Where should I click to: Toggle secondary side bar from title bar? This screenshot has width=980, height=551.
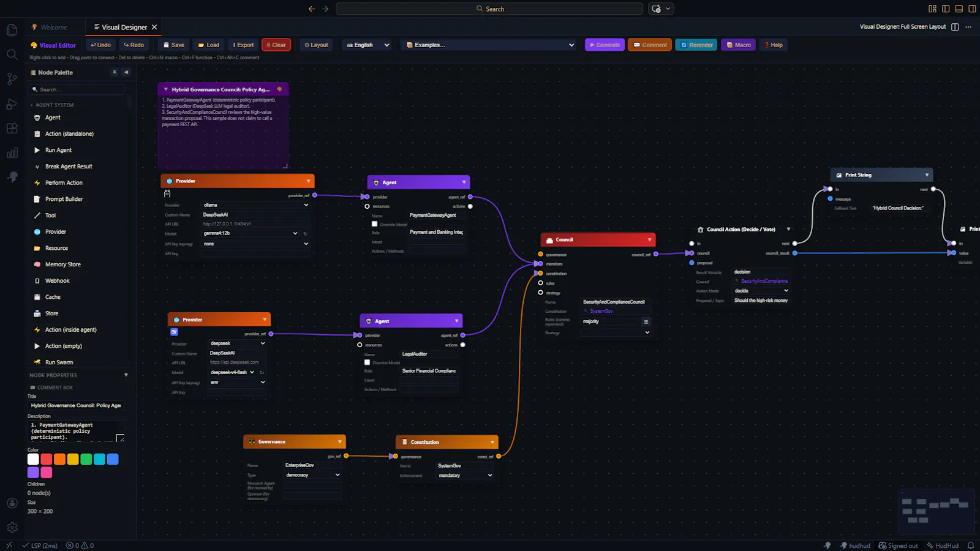[x=972, y=9]
